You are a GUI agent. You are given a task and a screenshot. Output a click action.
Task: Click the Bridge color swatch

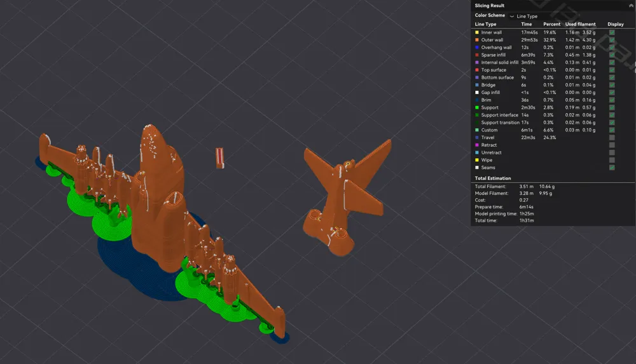(x=477, y=85)
